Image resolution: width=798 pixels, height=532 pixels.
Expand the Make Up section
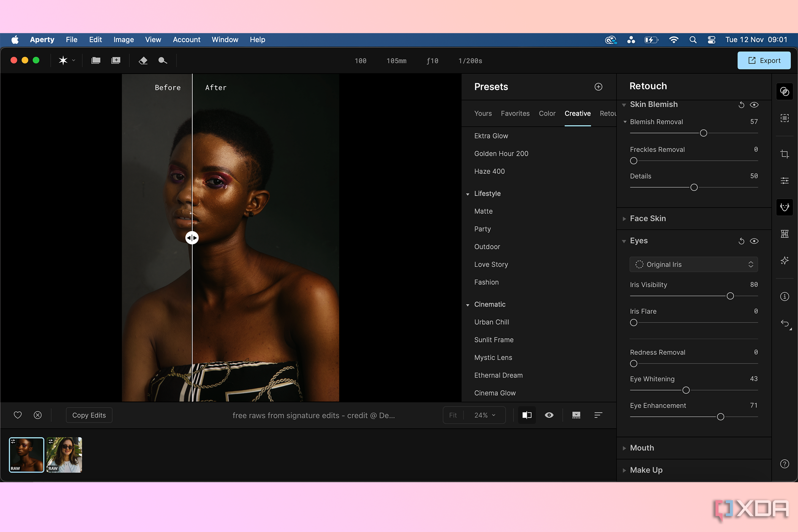coord(625,470)
